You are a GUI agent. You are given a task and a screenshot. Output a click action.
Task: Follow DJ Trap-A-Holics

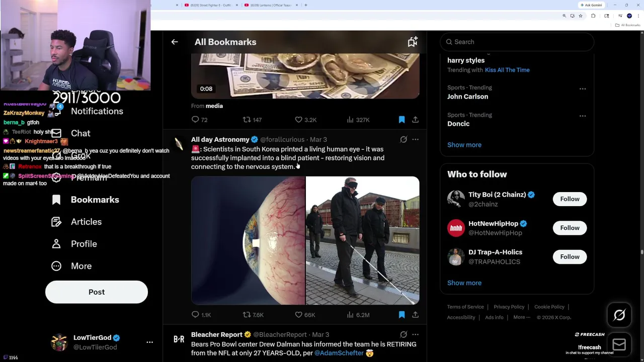pyautogui.click(x=570, y=257)
